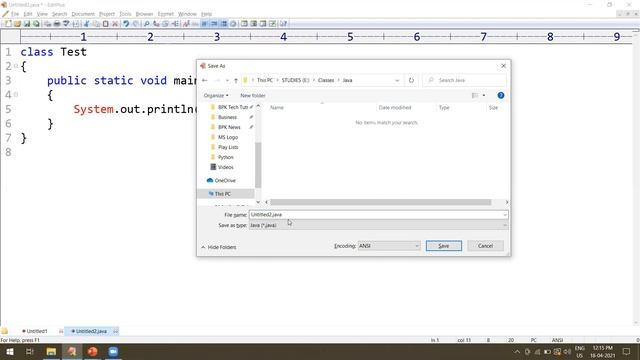640x360 pixels.
Task: Click the PowerPoint icon on the taskbar
Action: click(x=93, y=351)
